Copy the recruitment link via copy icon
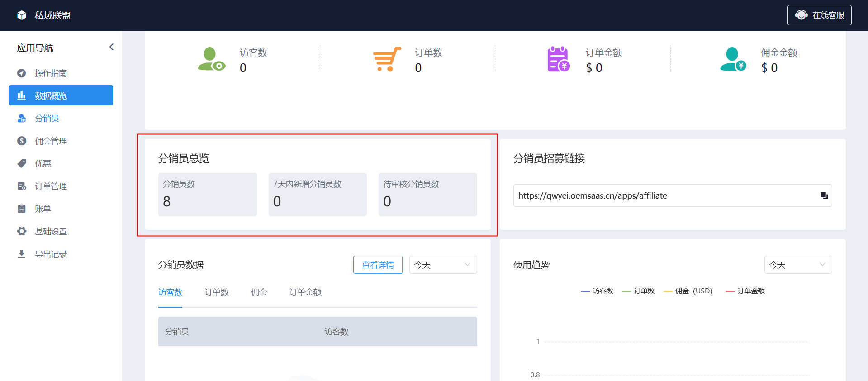Screen dimensions: 868x381 [x=824, y=195]
